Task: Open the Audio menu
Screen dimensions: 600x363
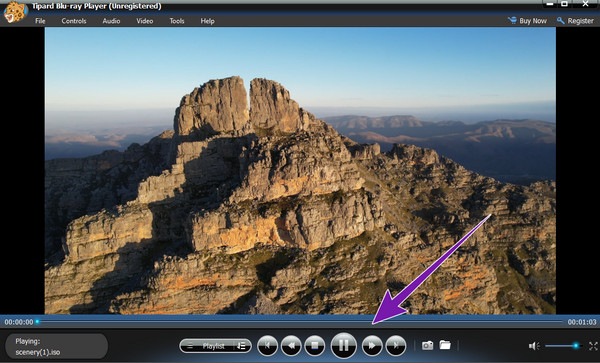Action: point(111,21)
